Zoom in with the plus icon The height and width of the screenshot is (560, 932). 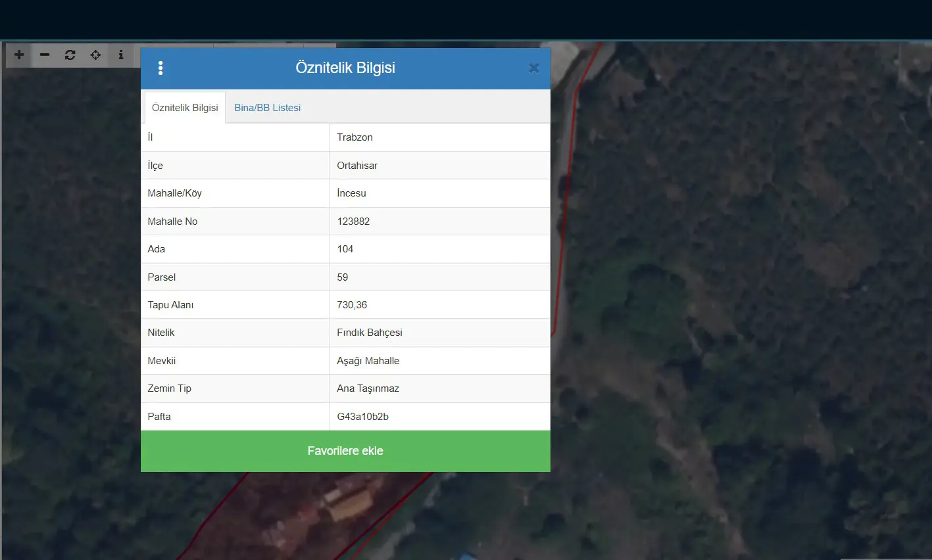pos(19,55)
